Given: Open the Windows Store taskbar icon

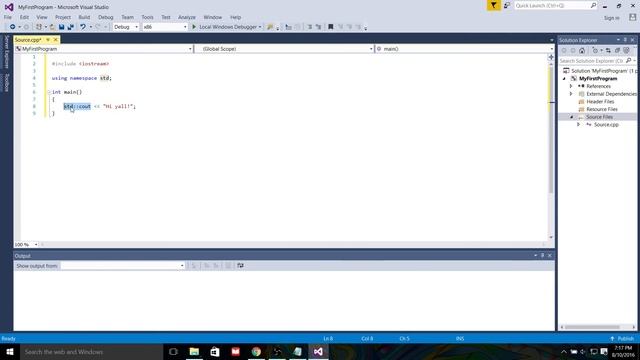Looking at the screenshot, I should tap(215, 351).
